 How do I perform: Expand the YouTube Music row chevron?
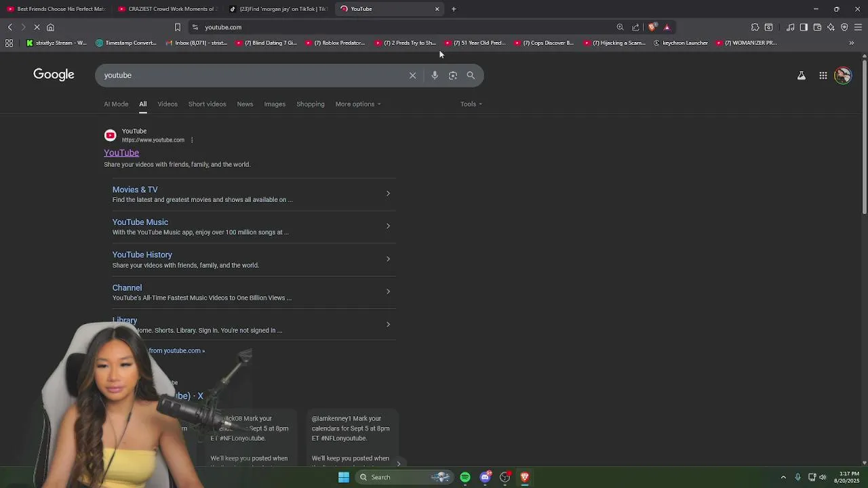point(388,226)
